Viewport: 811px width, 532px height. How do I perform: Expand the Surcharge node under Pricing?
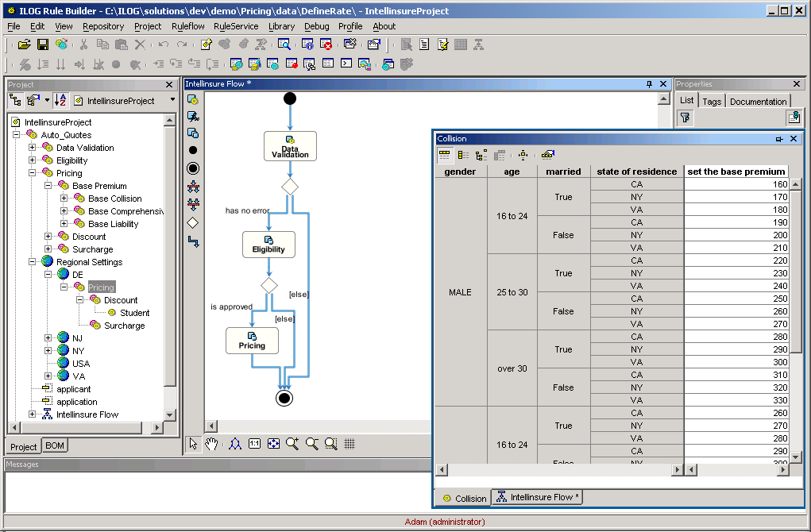[48, 249]
